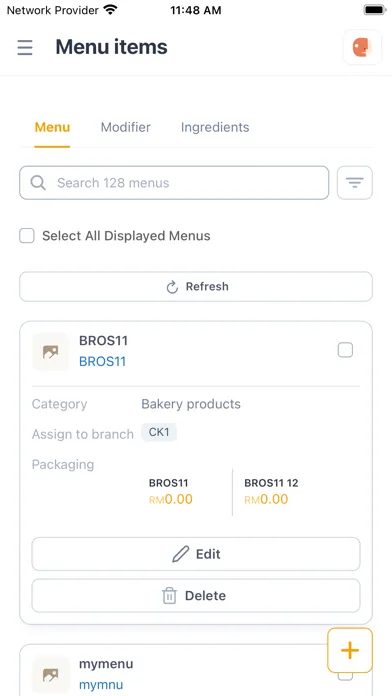Focus the Search 128 menus field
The height and width of the screenshot is (696, 392).
point(174,183)
